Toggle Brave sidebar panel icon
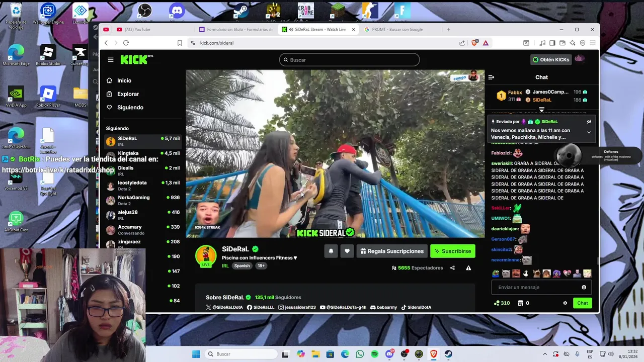This screenshot has height=362, width=644. [x=552, y=43]
